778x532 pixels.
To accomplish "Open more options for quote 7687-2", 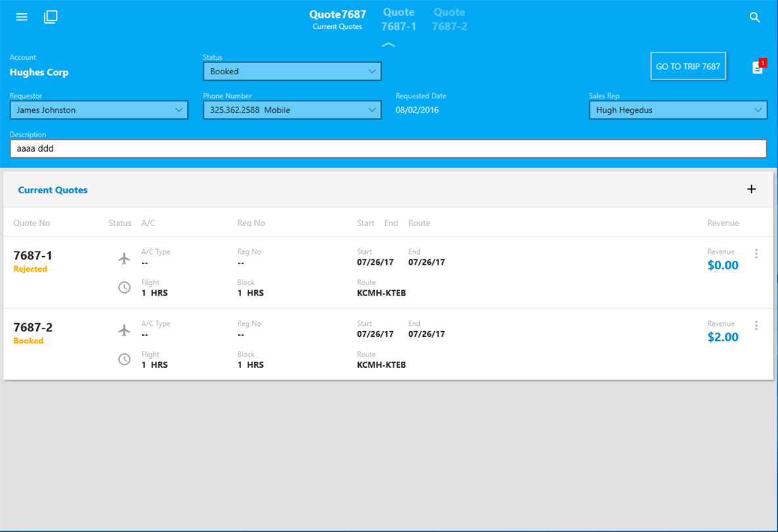I will coord(756,325).
